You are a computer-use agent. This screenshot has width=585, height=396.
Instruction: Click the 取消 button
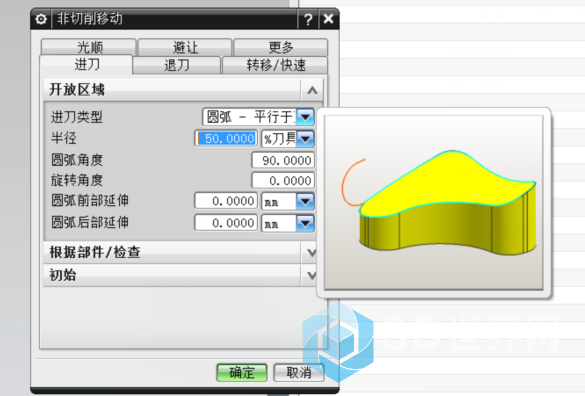pos(298,372)
